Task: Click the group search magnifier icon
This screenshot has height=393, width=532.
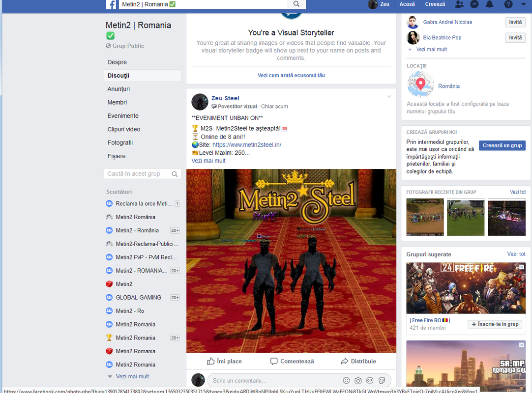Action: pos(175,174)
